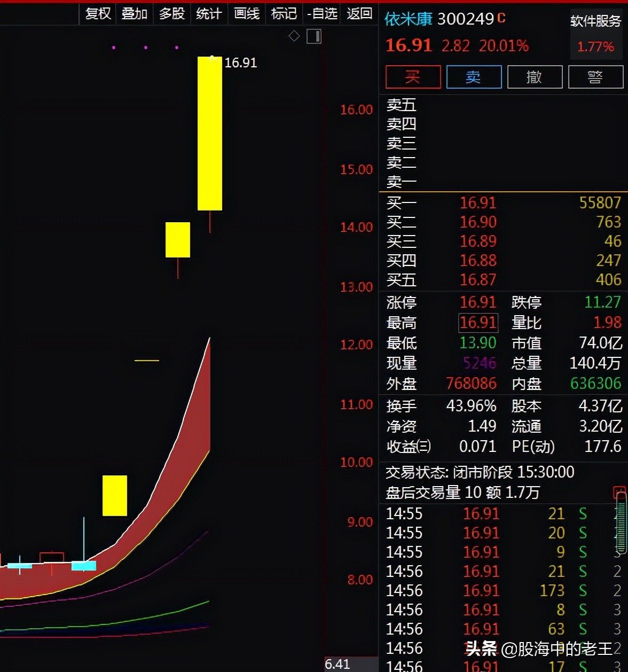Click the 内盘 value 636306

click(596, 384)
